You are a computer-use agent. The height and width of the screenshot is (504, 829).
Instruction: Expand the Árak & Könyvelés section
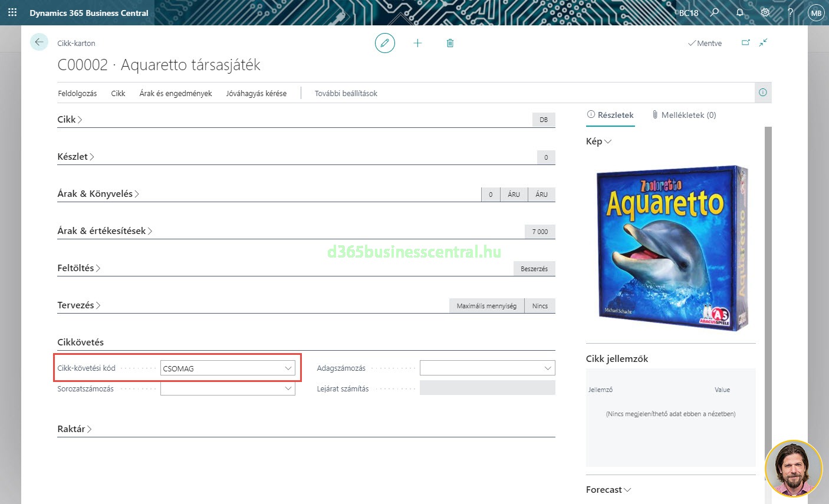pos(98,194)
